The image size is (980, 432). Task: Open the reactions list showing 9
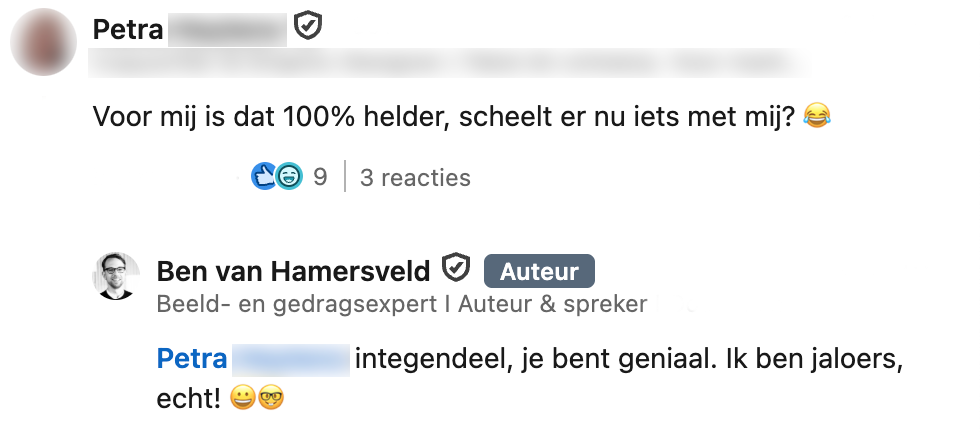click(x=320, y=177)
